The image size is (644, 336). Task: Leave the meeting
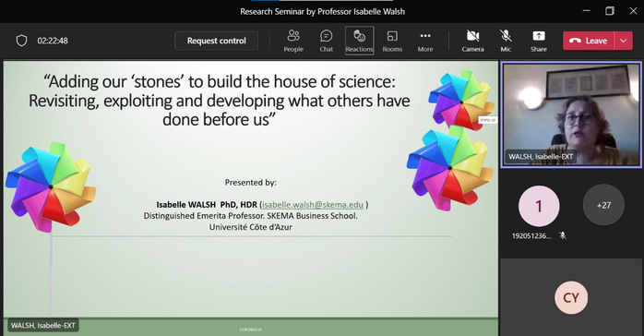[x=589, y=41]
